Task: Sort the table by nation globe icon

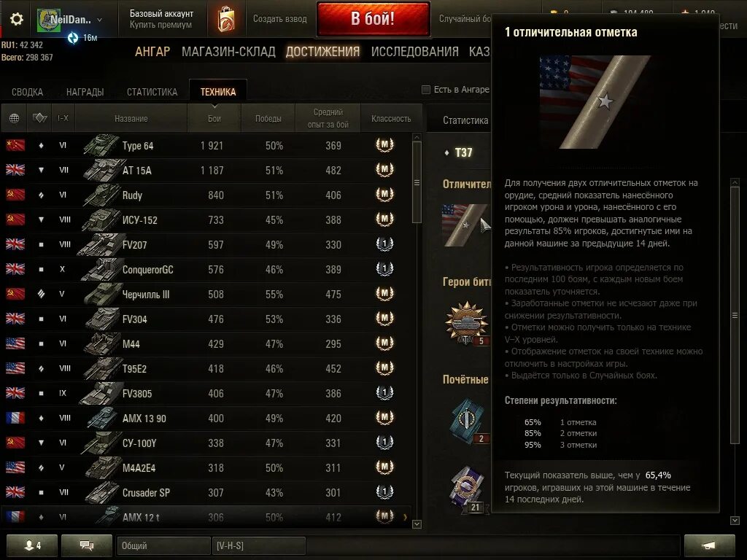Action: coord(15,118)
